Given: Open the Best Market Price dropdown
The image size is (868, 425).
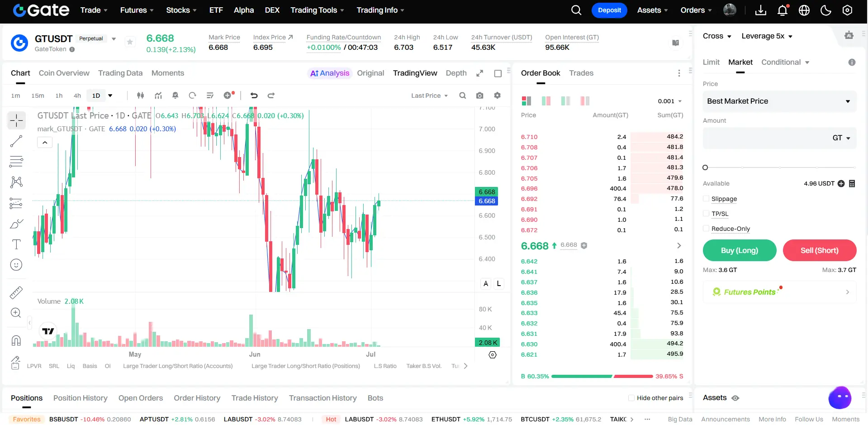Looking at the screenshot, I should (779, 101).
